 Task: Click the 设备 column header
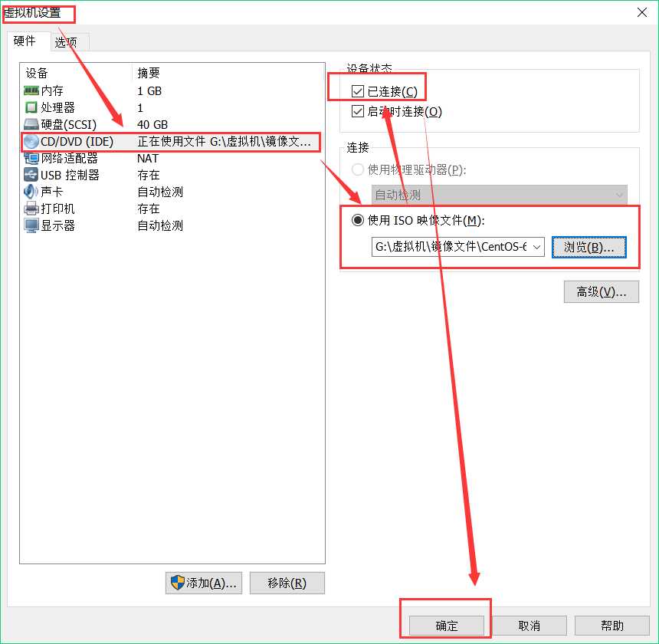pyautogui.click(x=37, y=73)
